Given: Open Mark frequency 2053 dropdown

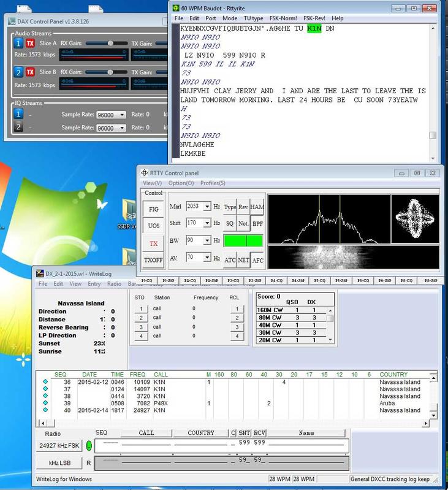Looking at the screenshot, I should pos(207,206).
